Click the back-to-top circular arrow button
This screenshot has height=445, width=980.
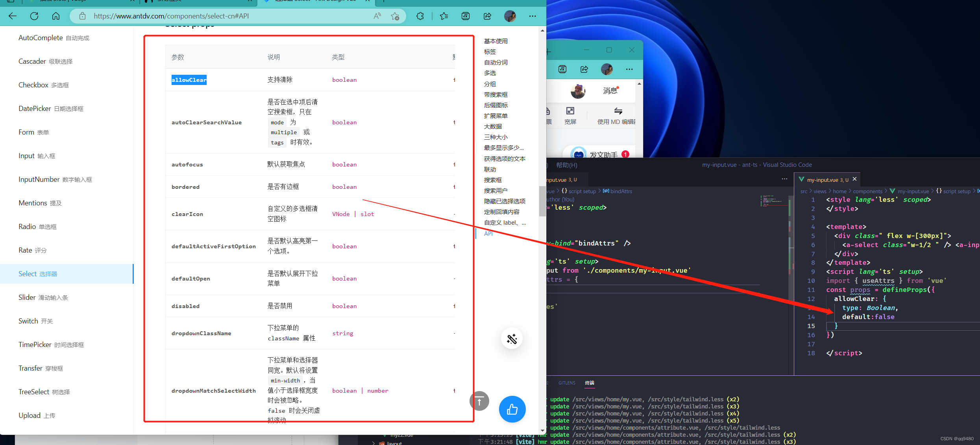click(x=479, y=401)
